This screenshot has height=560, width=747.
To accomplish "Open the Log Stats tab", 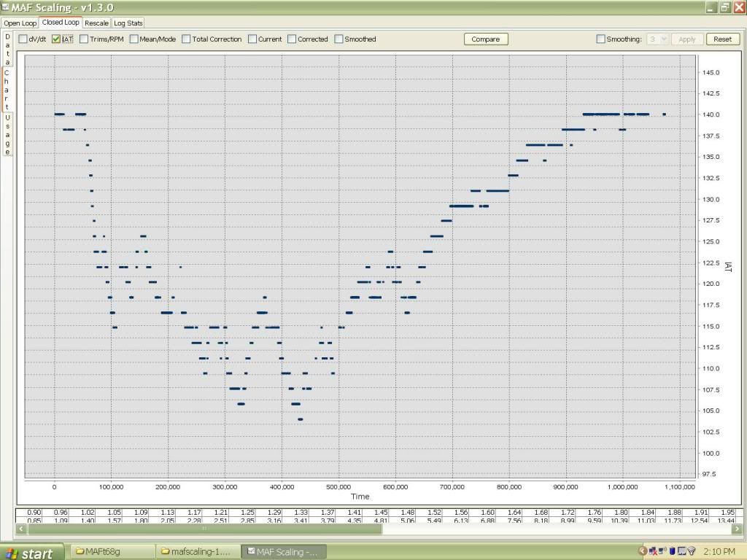I will pyautogui.click(x=128, y=23).
